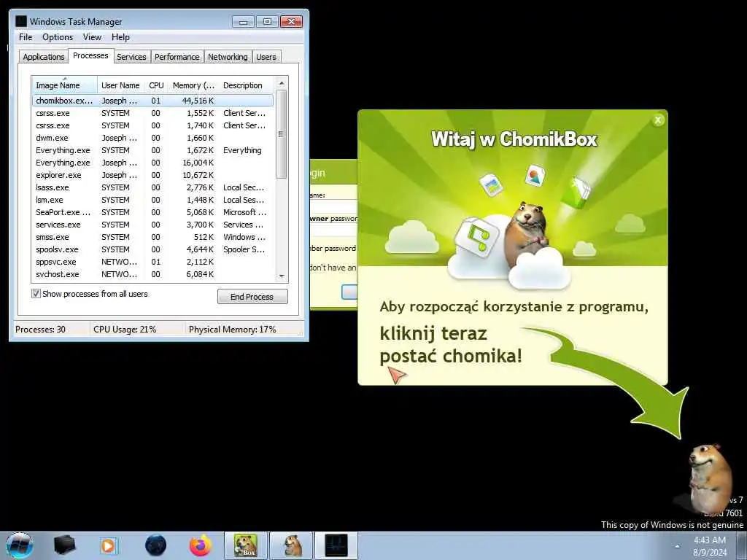This screenshot has width=747, height=560.
Task: Select the spoolsv.exe process row
Action: 153,249
